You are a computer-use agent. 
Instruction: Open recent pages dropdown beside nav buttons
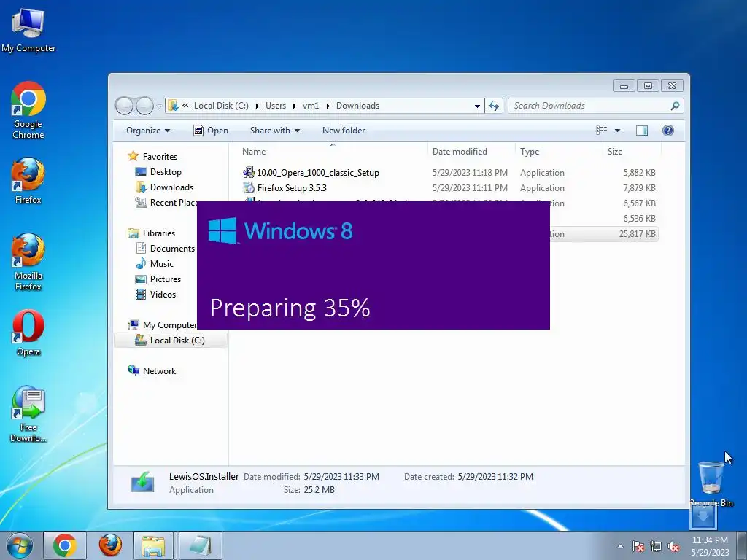click(159, 106)
